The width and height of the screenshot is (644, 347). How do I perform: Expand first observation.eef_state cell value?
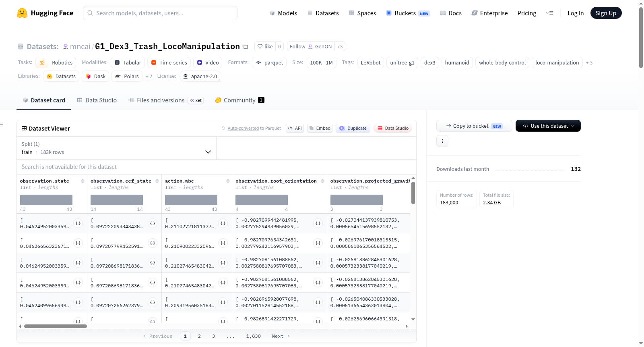tap(153, 223)
